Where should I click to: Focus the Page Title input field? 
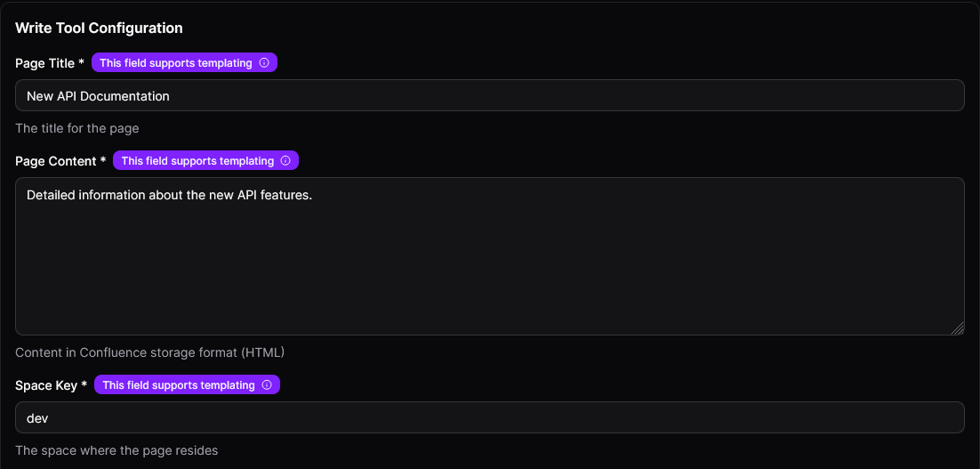(x=490, y=96)
